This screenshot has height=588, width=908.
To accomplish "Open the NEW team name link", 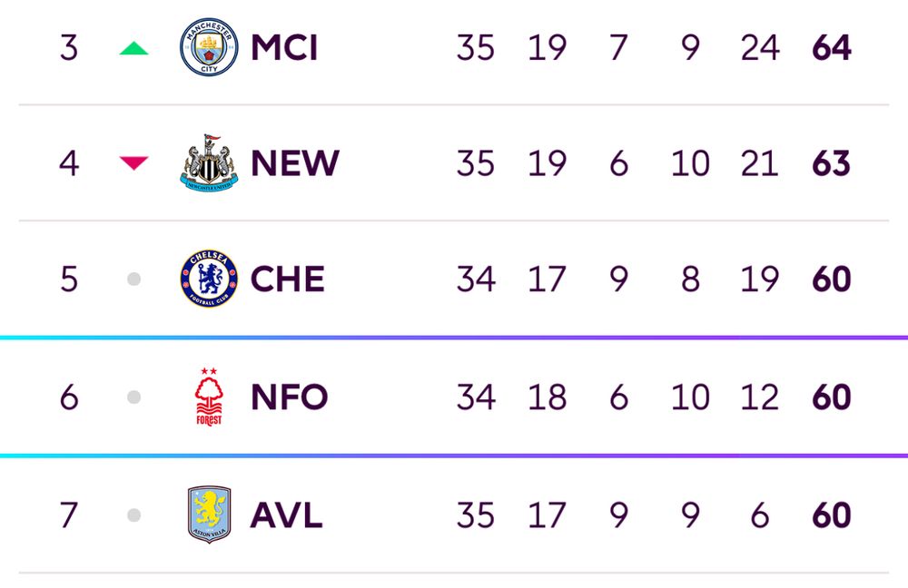I will click(295, 163).
